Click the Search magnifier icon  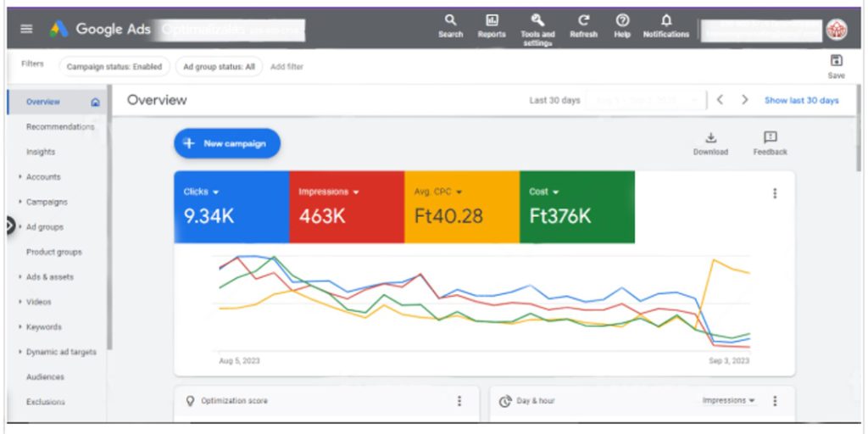[450, 20]
